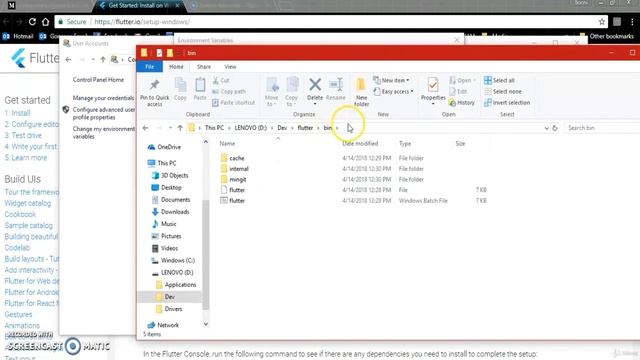Click flutter in address breadcrumb

305,128
